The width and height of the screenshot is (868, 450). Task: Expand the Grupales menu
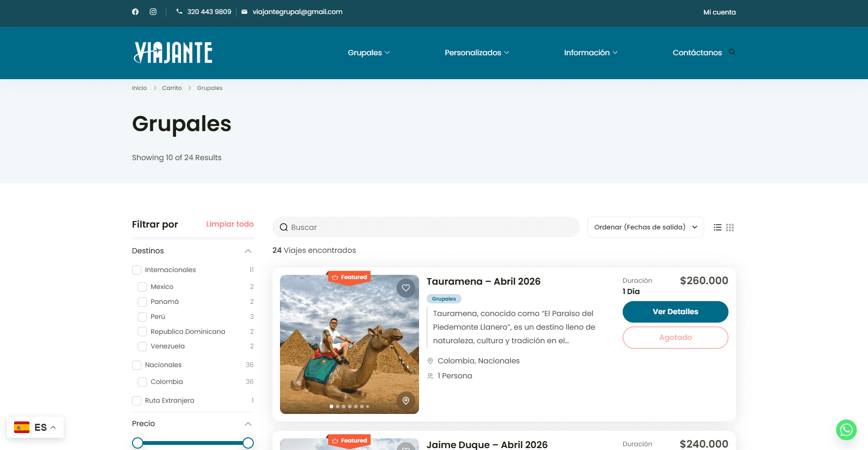[368, 52]
